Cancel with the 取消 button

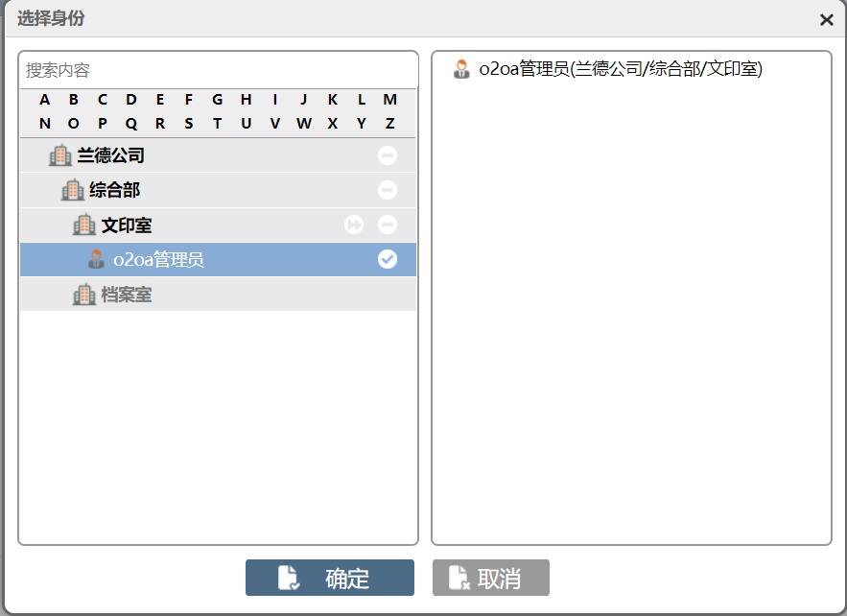point(491,579)
